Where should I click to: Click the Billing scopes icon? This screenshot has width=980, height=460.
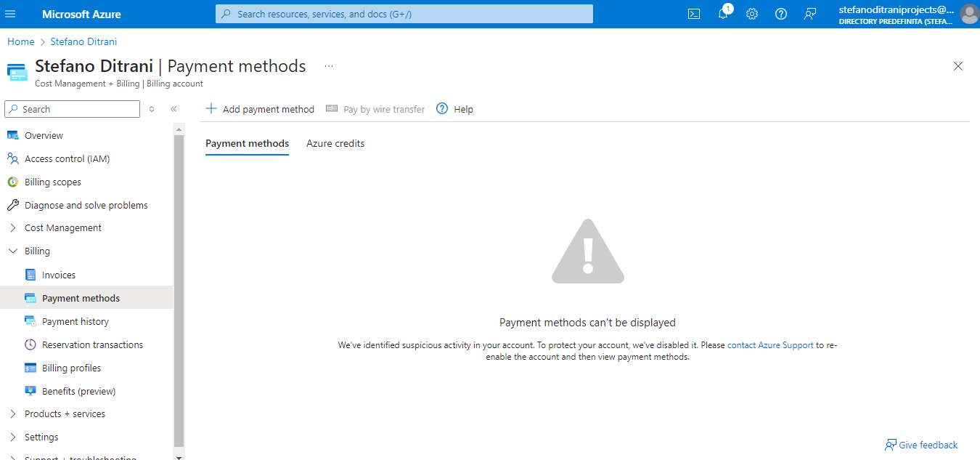[x=12, y=182]
